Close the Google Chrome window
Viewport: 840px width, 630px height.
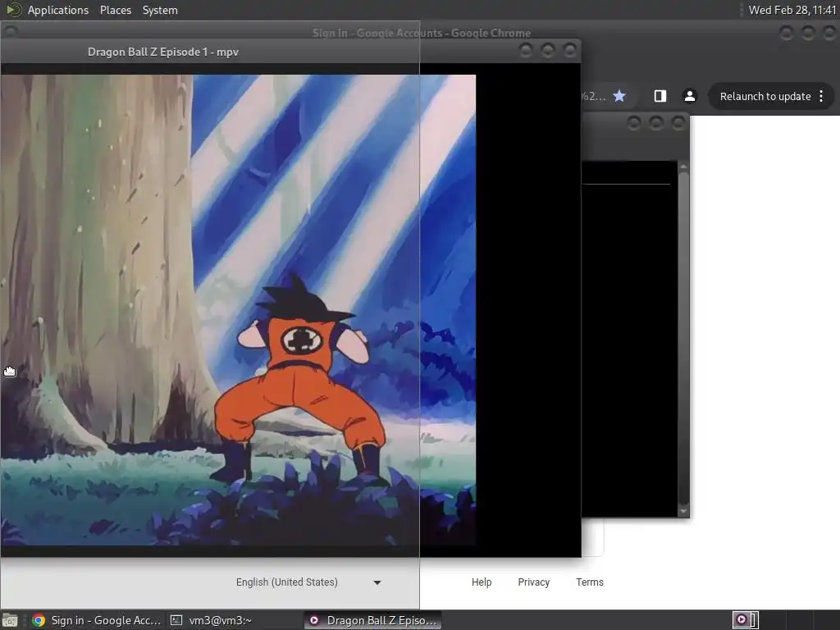click(x=829, y=33)
